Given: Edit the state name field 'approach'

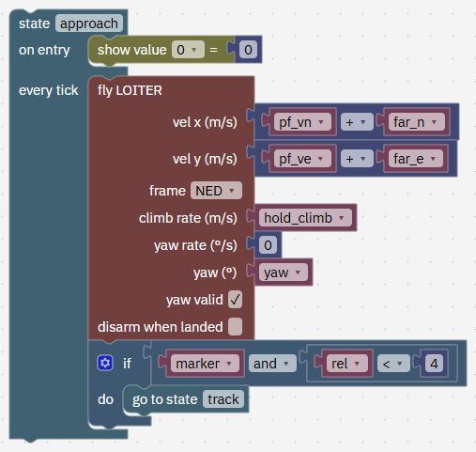Looking at the screenshot, I should coord(89,23).
